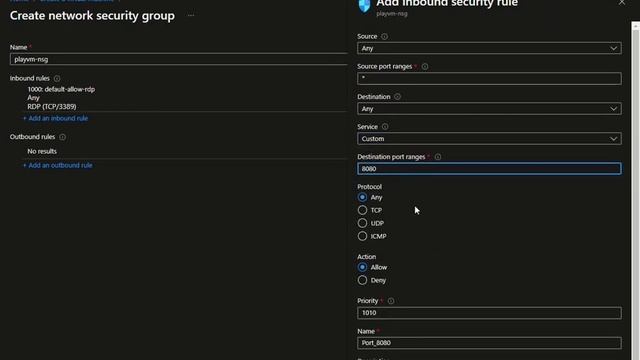Open the ellipsis menu beside page title
Viewport: 640px width, 360px height.
pyautogui.click(x=191, y=16)
